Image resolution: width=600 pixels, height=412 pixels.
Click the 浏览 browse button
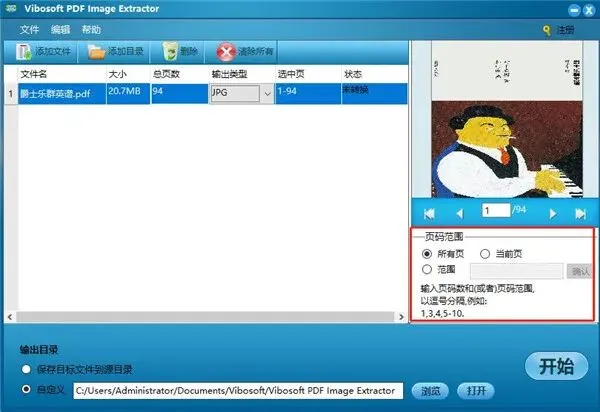click(x=430, y=391)
